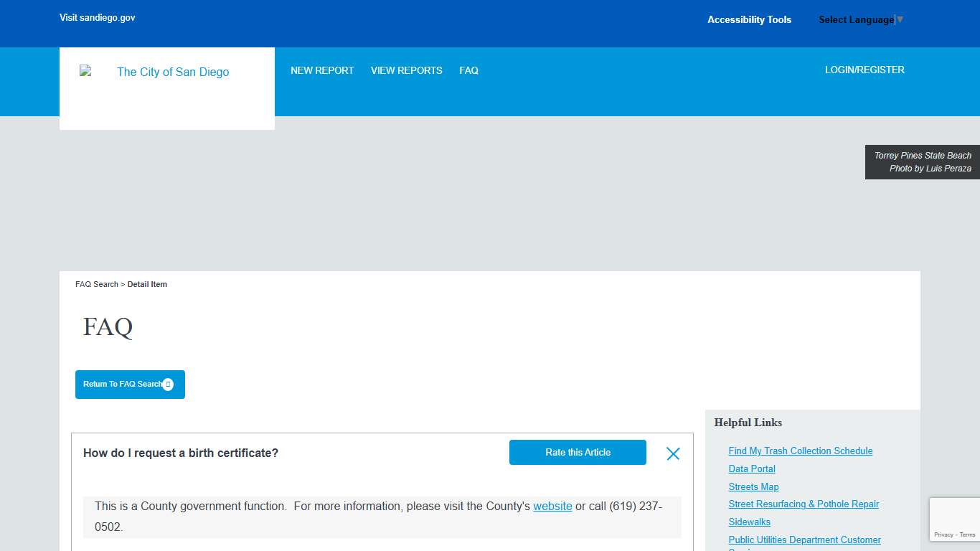Viewport: 980px width, 551px height.
Task: Open Find My Trash Collection Schedule
Action: click(x=800, y=451)
